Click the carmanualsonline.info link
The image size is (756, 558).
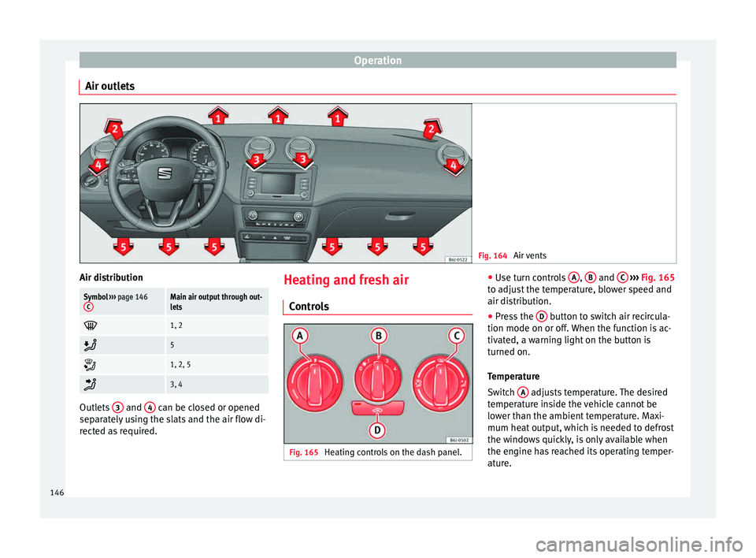(x=639, y=545)
